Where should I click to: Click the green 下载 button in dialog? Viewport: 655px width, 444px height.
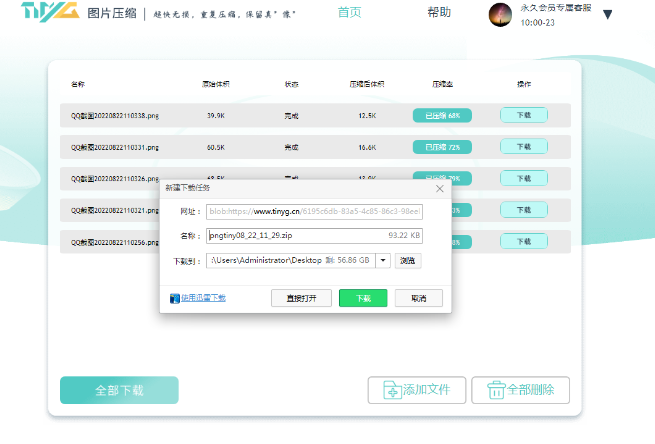pos(363,298)
